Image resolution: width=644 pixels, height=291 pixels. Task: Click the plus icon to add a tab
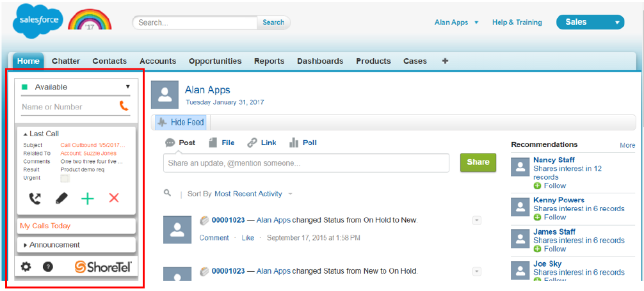pos(445,61)
